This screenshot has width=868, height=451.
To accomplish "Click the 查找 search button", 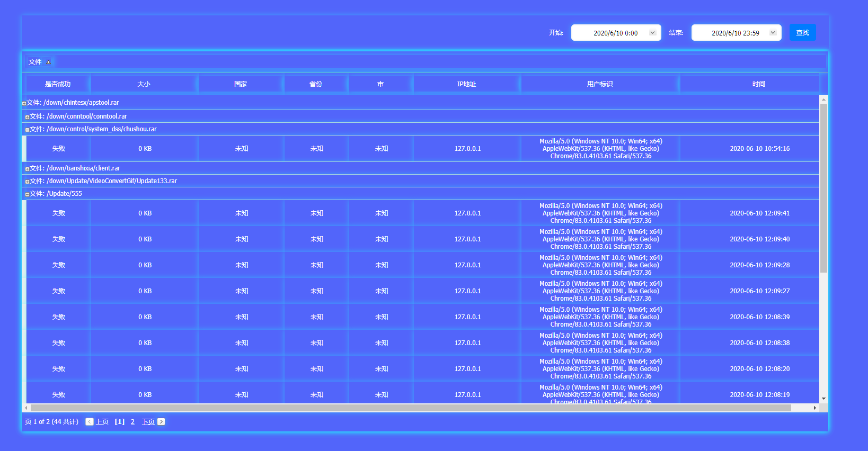I will [802, 33].
